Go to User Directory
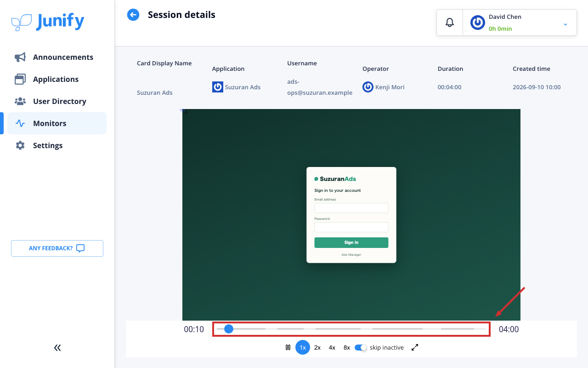The width and height of the screenshot is (588, 368). 57,101
